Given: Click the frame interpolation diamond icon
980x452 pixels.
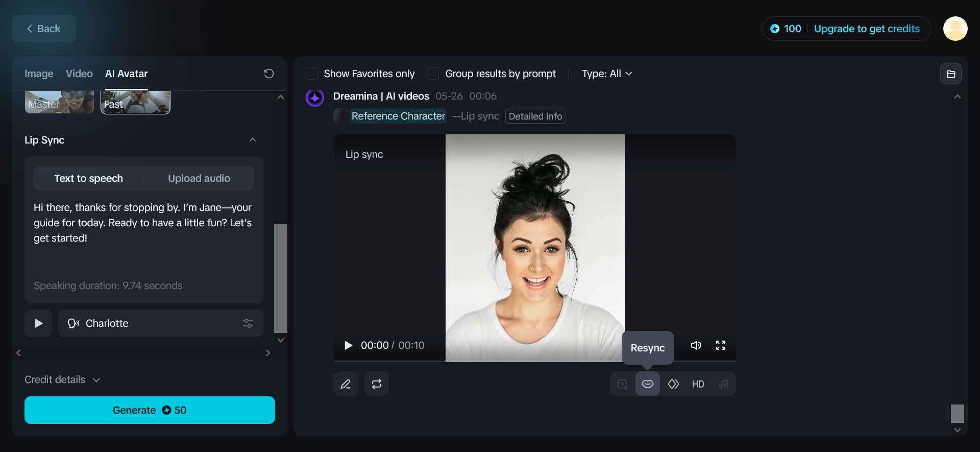Looking at the screenshot, I should pos(673,384).
